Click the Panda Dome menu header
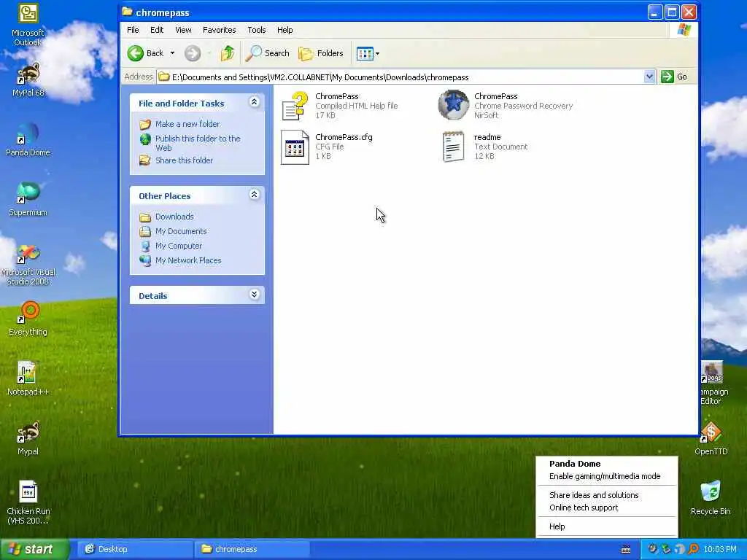This screenshot has width=747, height=560. click(x=575, y=464)
